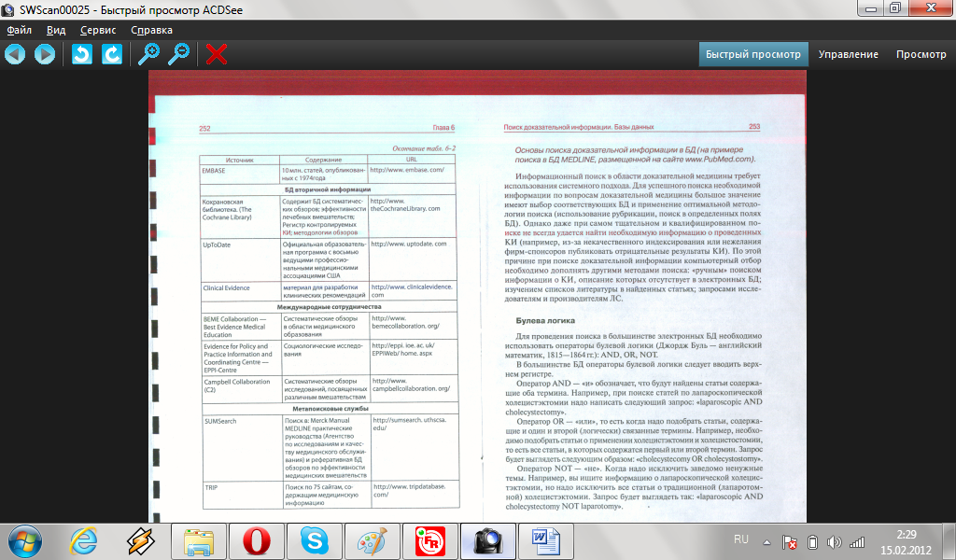The width and height of the screenshot is (956, 560).
Task: Open the Файл menu
Action: [x=20, y=30]
